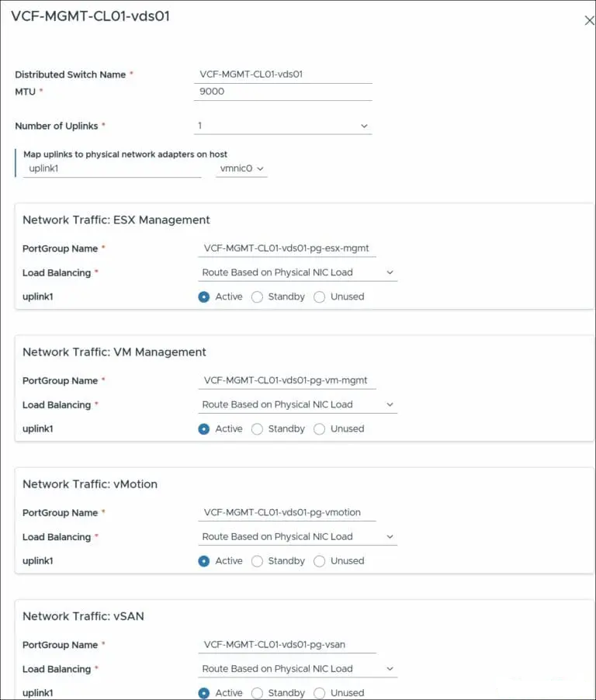Mark vSAN uplink1 as Active
This screenshot has width=596, height=700.
[204, 692]
